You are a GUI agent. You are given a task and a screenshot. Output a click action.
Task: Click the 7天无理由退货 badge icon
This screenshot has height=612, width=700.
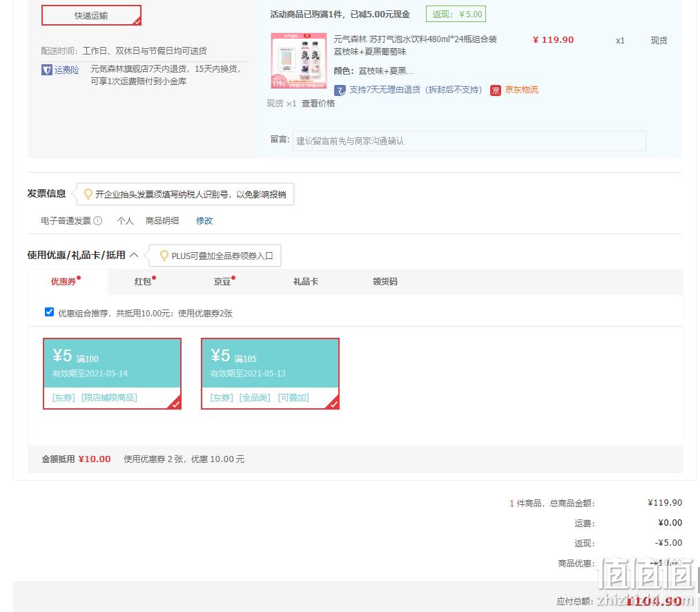pyautogui.click(x=340, y=90)
